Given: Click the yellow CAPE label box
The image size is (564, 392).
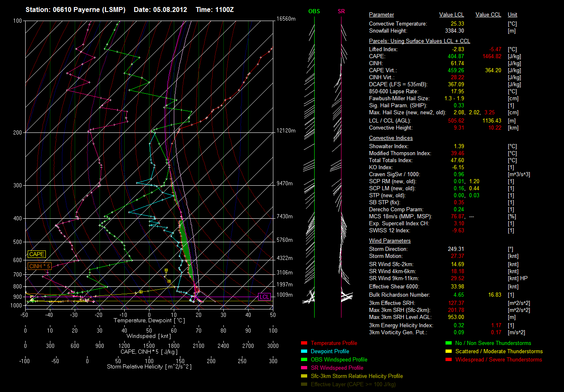Looking at the screenshot, I should pos(37,255).
